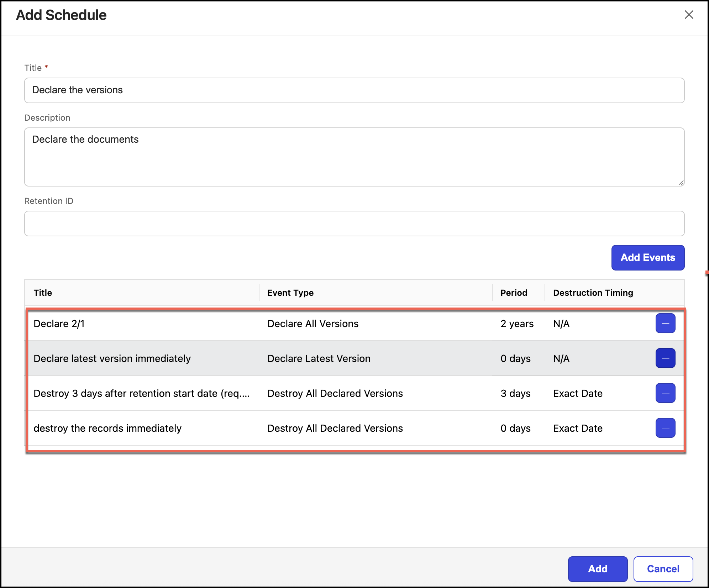Remove destroy the records immediately event
Screen dimensions: 709x588
tap(665, 428)
